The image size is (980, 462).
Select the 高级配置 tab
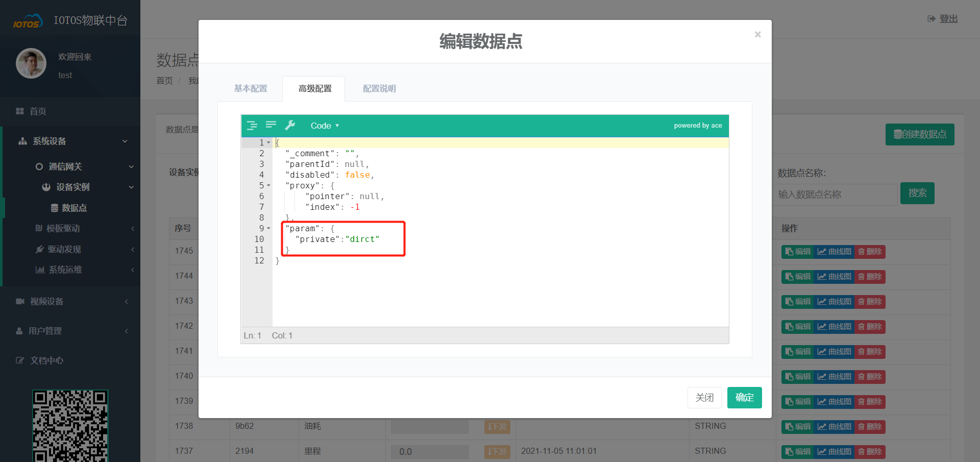(315, 88)
